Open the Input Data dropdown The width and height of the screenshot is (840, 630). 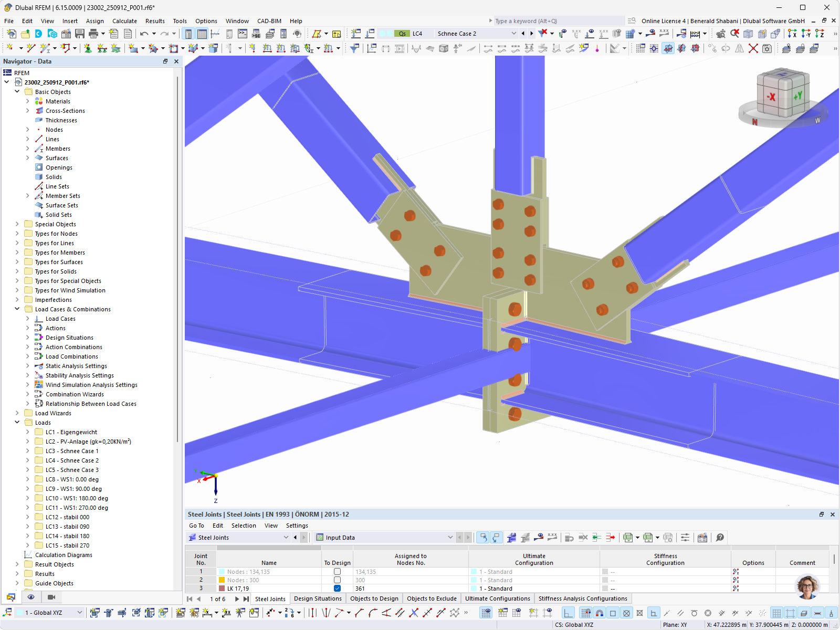(x=450, y=538)
